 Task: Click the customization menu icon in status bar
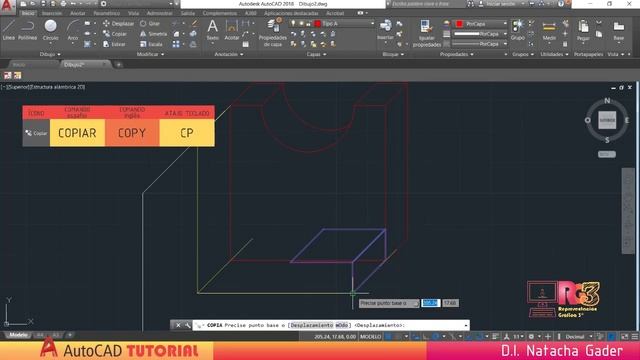click(x=635, y=337)
